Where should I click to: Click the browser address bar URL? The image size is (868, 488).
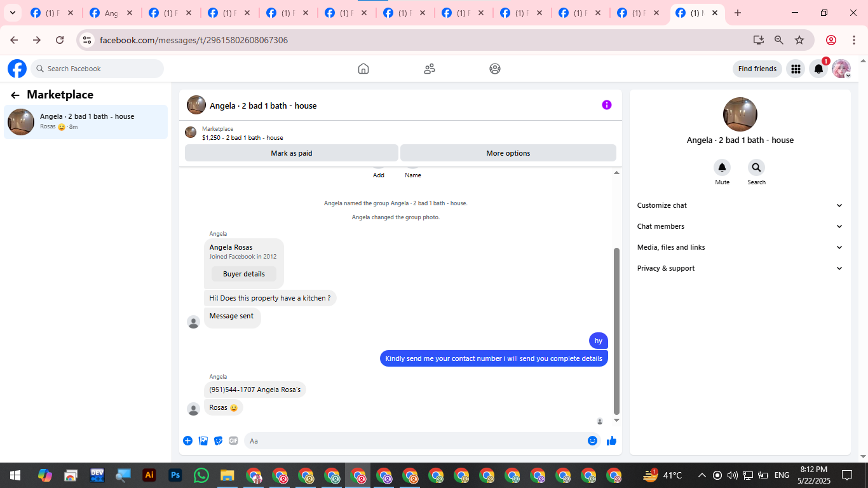pyautogui.click(x=194, y=40)
